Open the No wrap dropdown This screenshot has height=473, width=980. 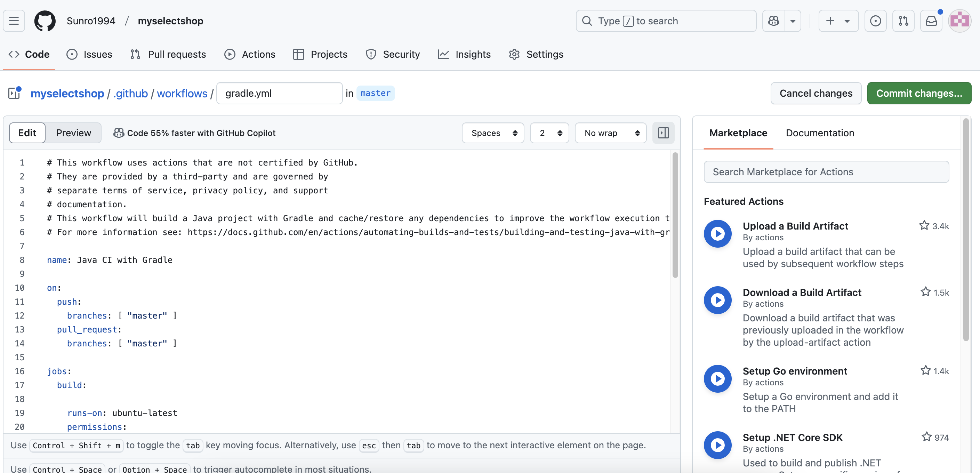tap(610, 133)
